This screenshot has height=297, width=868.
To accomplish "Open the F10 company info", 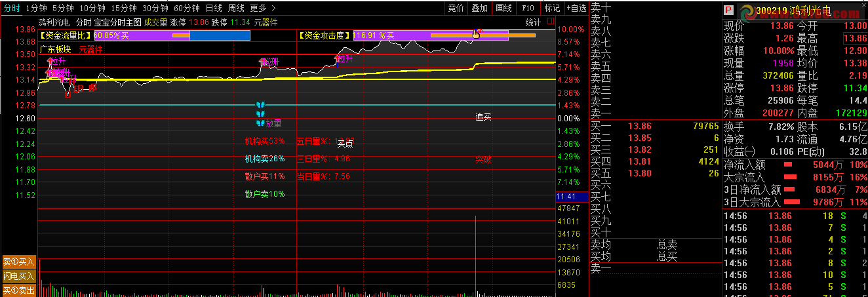I will pyautogui.click(x=528, y=8).
